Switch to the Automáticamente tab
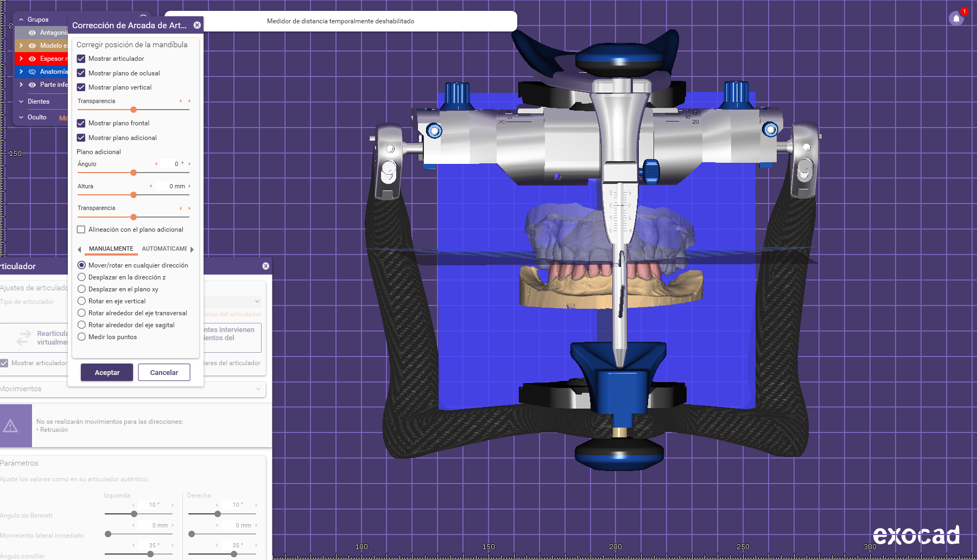977x560 pixels. 164,249
